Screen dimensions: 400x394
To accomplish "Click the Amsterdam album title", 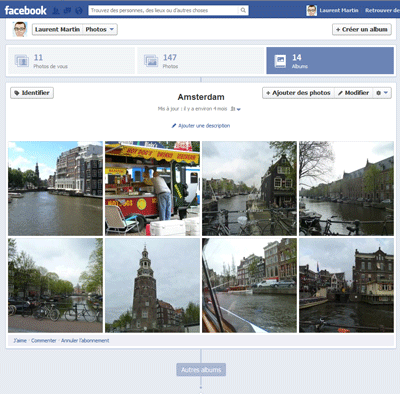I will click(201, 97).
